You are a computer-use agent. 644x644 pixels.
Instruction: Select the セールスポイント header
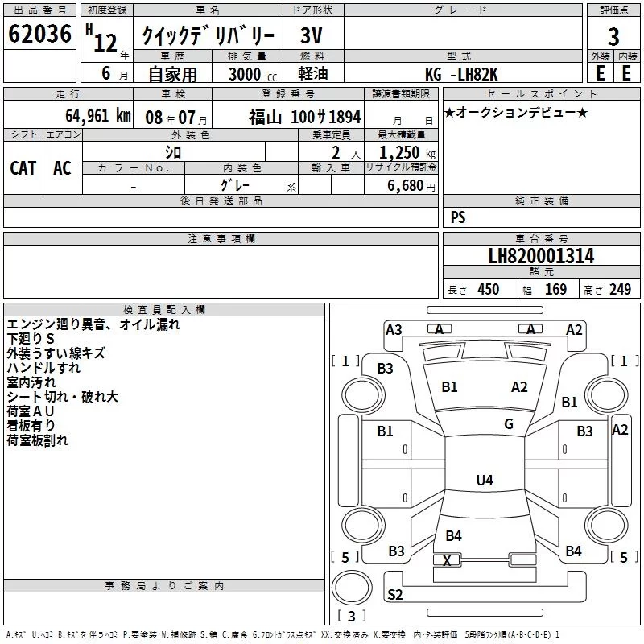[541, 93]
